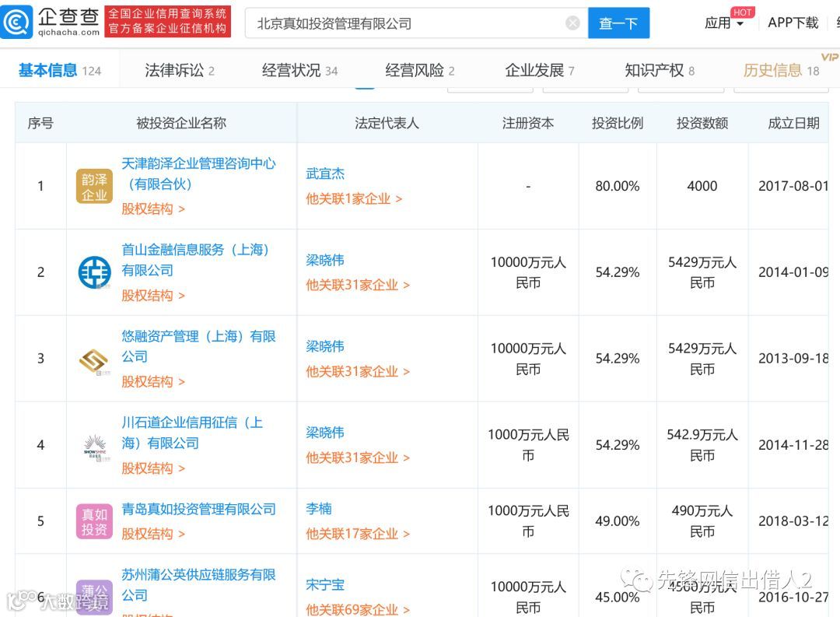Open 宋宁宝's 他关联69家企业 list
The height and width of the screenshot is (617, 840).
click(358, 609)
